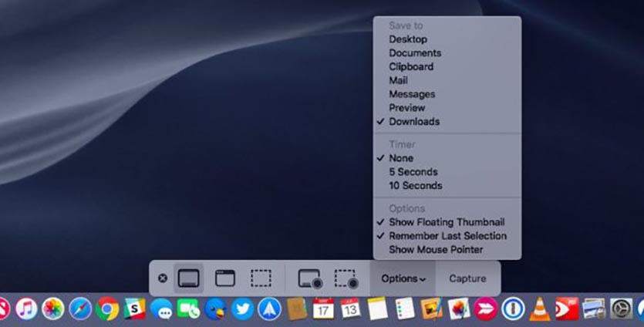
Task: Click the Capture button
Action: click(x=467, y=278)
